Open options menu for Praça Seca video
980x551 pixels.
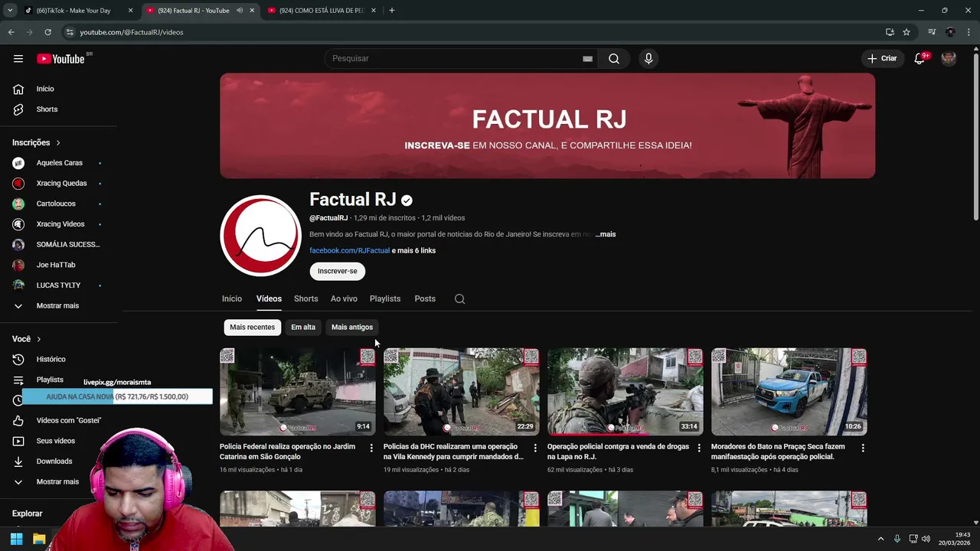coord(863,448)
